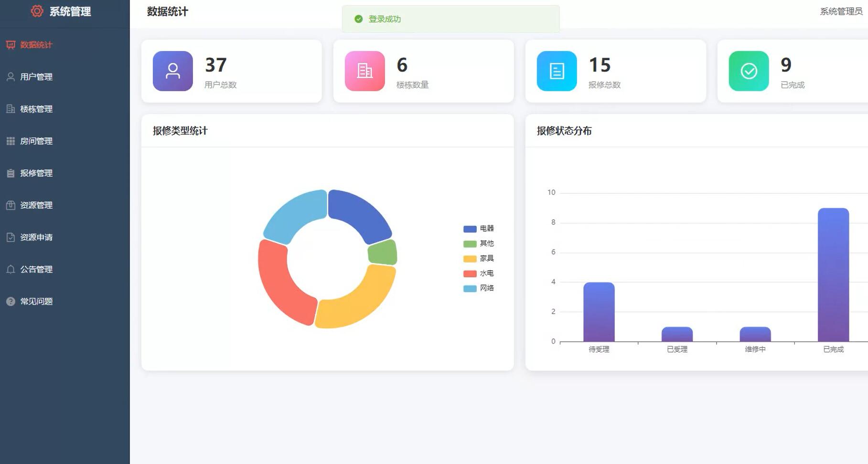
Task: Click the building icon next to 楼栋管理
Action: tap(11, 108)
